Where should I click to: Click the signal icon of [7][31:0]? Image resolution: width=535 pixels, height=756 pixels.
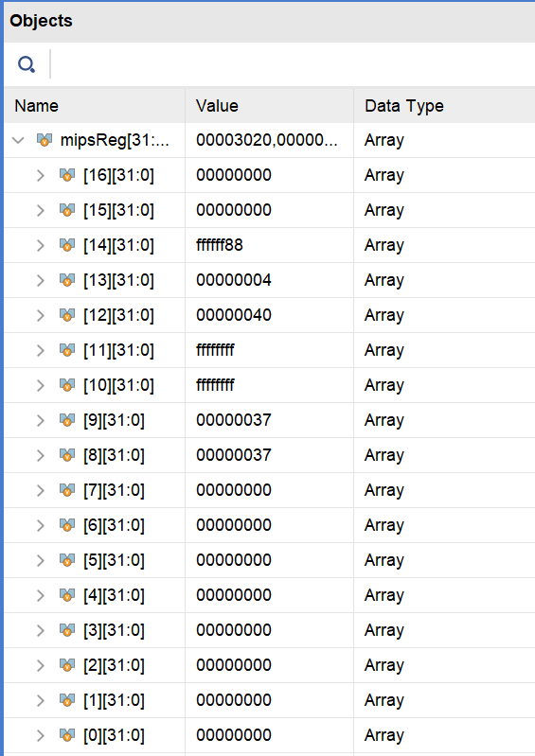(x=67, y=490)
